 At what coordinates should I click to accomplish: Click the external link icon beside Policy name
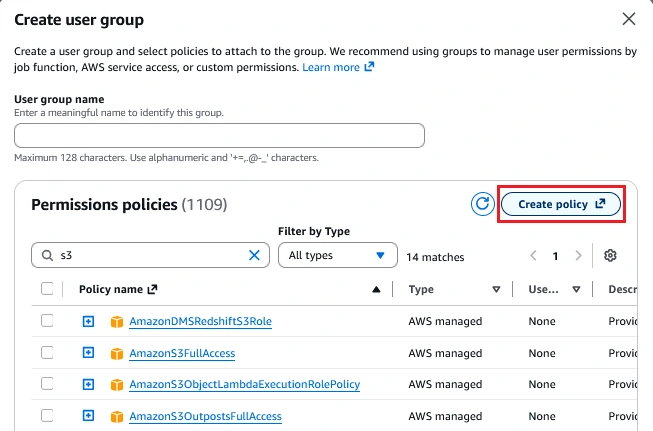coord(152,289)
